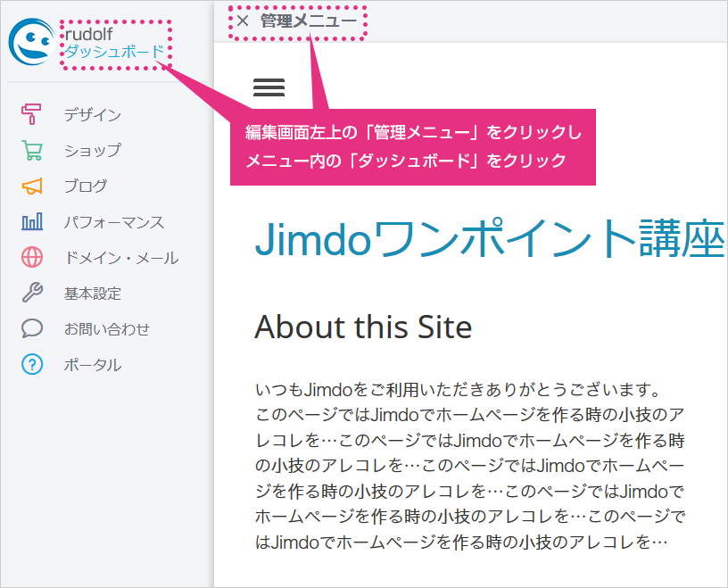Image resolution: width=728 pixels, height=588 pixels.
Task: Click the bar chart パフォーマンス icon
Action: (x=31, y=221)
